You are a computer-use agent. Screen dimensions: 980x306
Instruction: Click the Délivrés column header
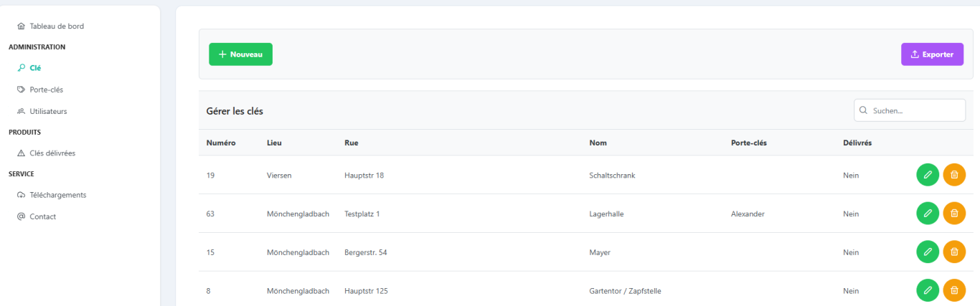click(857, 143)
